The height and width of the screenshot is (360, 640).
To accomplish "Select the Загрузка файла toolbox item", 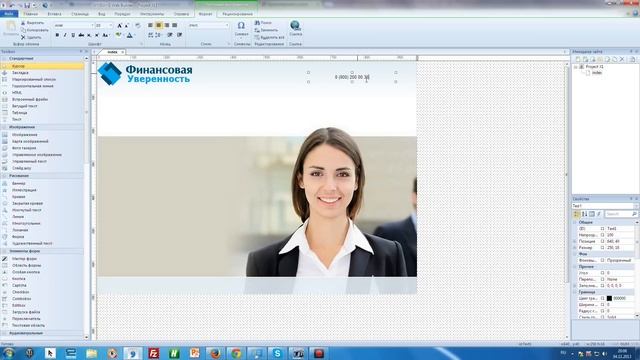I will 26,312.
